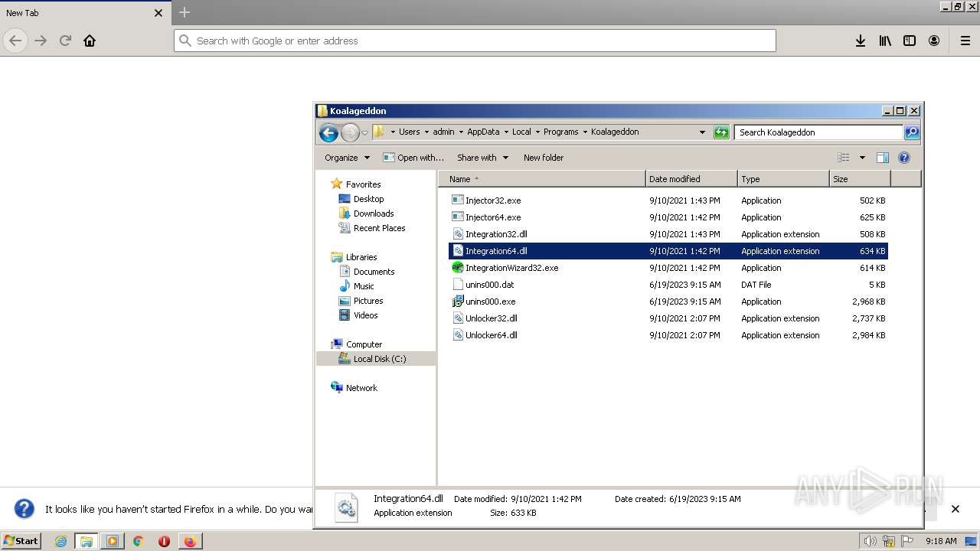Open address bar history dropdown
This screenshot has width=980, height=551.
(x=702, y=132)
